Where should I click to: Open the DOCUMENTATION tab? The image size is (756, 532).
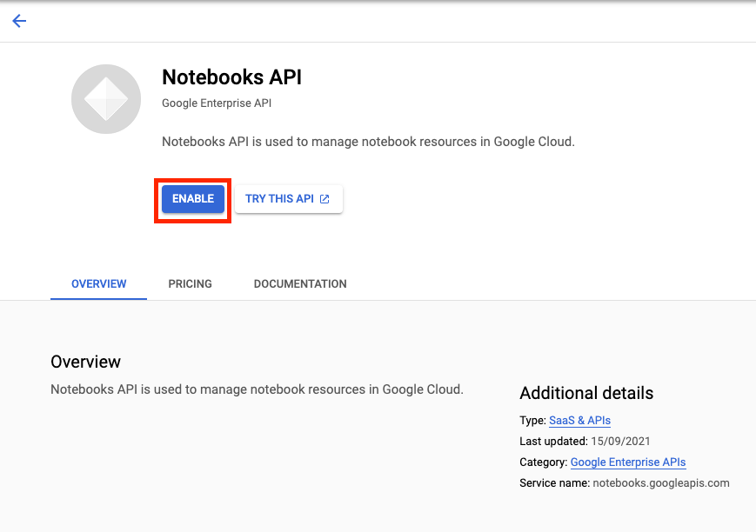pyautogui.click(x=299, y=283)
